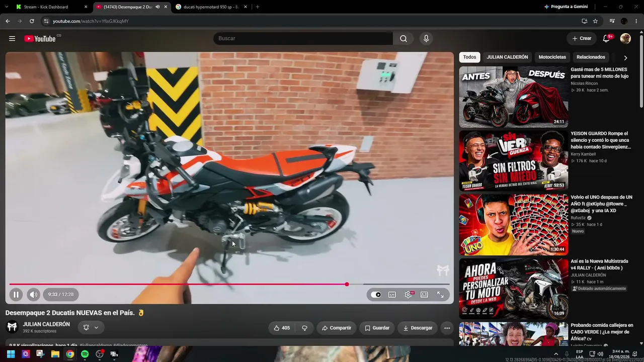644x362 pixels.
Task: Focus the Buscar search field
Action: [x=303, y=39]
